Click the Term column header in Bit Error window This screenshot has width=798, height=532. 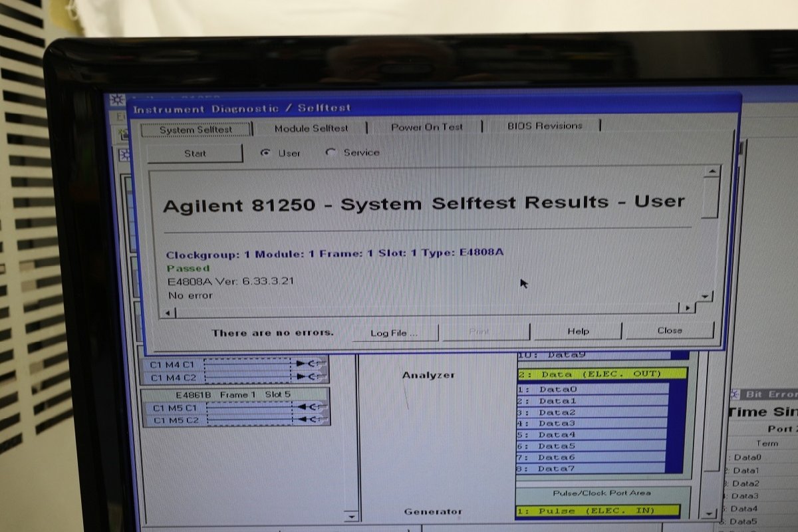[767, 444]
